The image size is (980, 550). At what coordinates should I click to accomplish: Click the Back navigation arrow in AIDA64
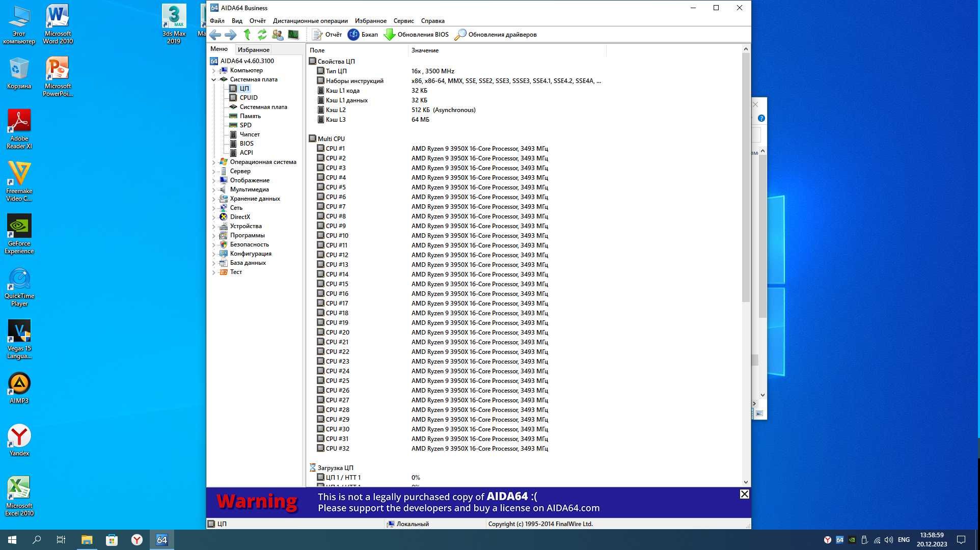click(x=215, y=35)
